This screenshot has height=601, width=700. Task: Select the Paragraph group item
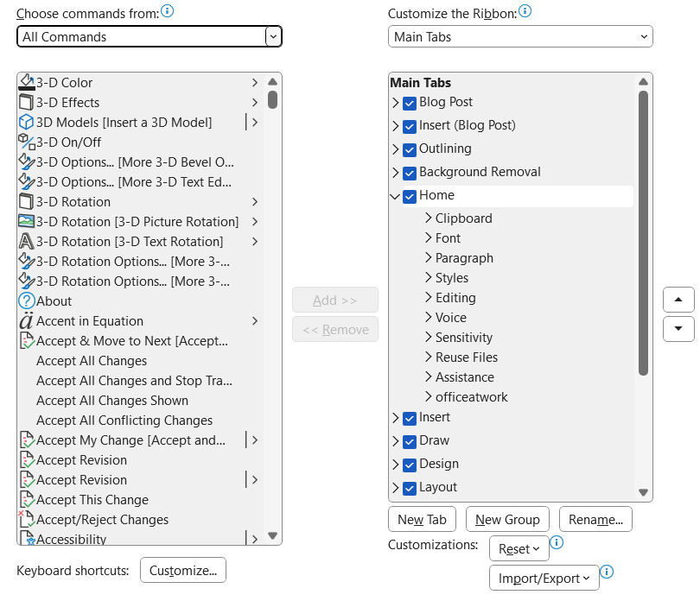[x=464, y=258]
